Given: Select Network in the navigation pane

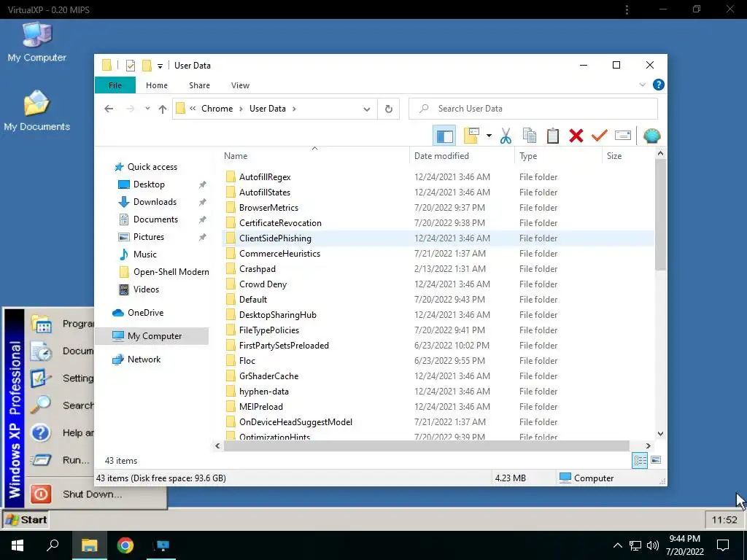Looking at the screenshot, I should pos(144,359).
